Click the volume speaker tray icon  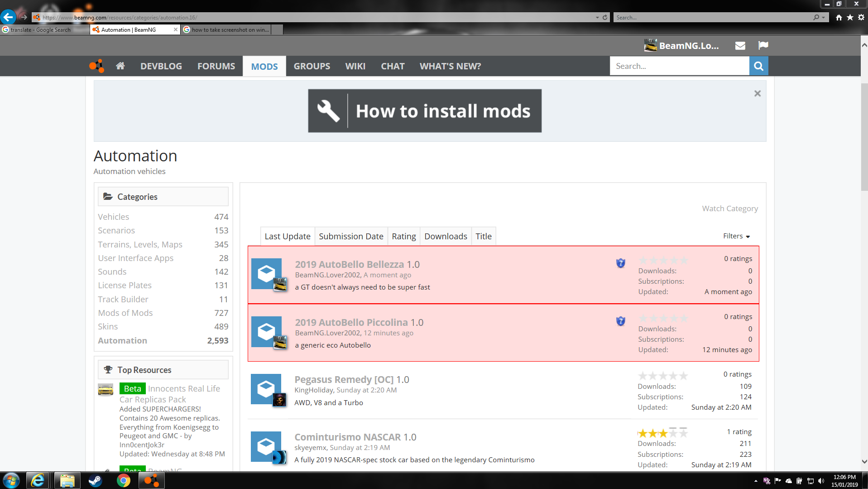[821, 481]
